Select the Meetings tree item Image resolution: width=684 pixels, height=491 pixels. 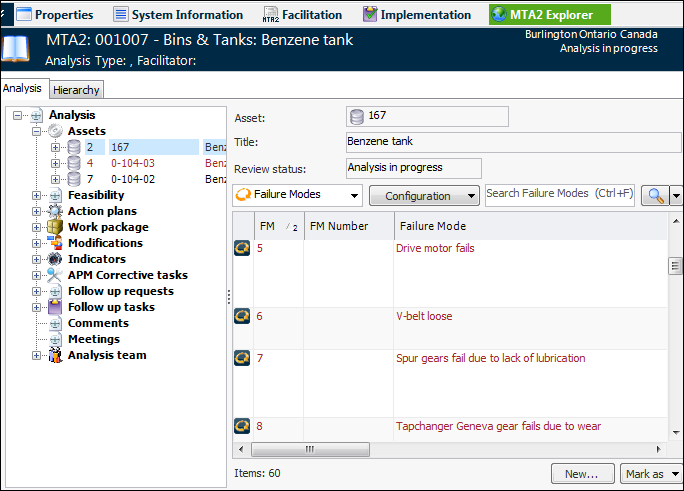94,339
